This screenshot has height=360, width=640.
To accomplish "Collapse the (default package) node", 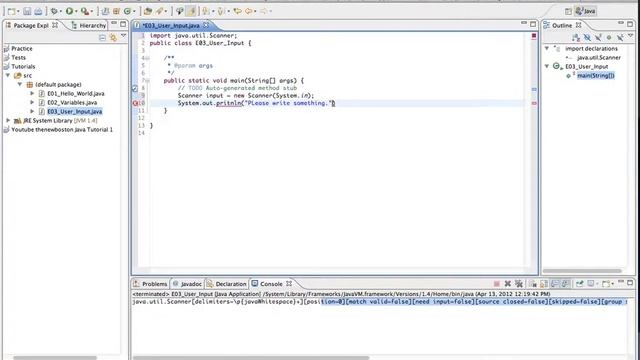I will (x=20, y=84).
